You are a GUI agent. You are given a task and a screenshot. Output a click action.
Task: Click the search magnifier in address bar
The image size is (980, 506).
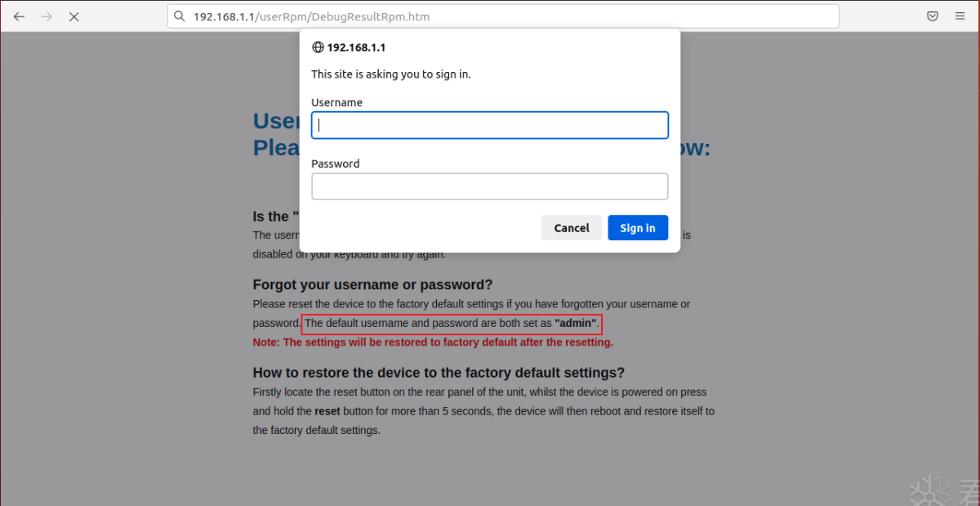point(181,16)
